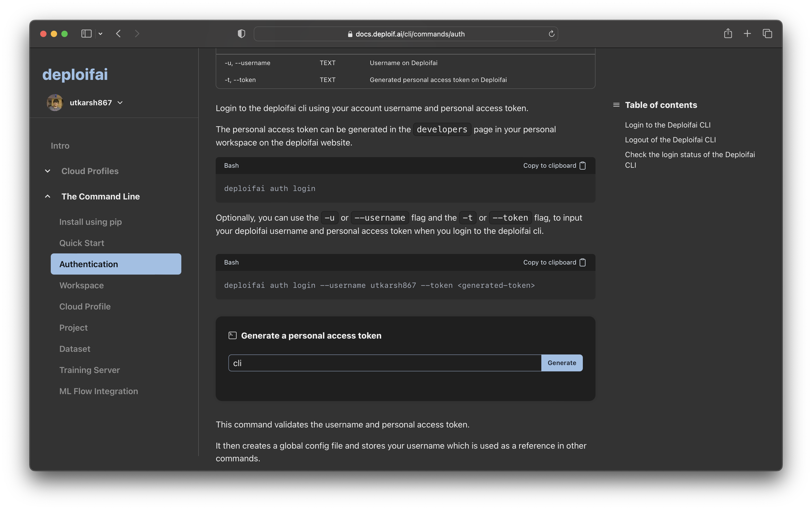Open a new tab with plus icon

point(747,34)
